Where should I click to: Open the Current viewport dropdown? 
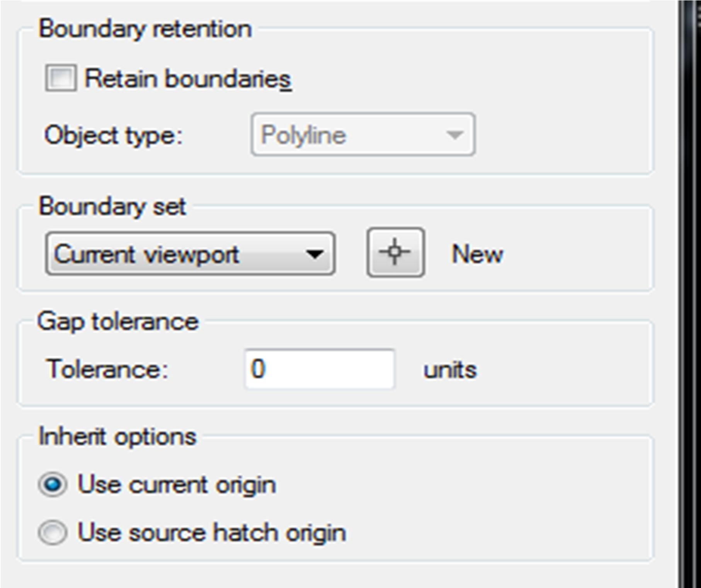click(189, 254)
